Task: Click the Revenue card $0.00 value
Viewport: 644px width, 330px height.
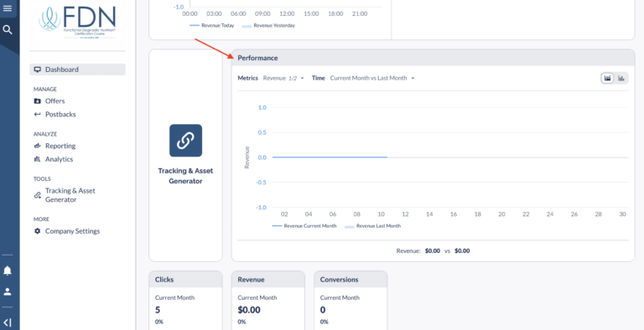Action: 249,310
